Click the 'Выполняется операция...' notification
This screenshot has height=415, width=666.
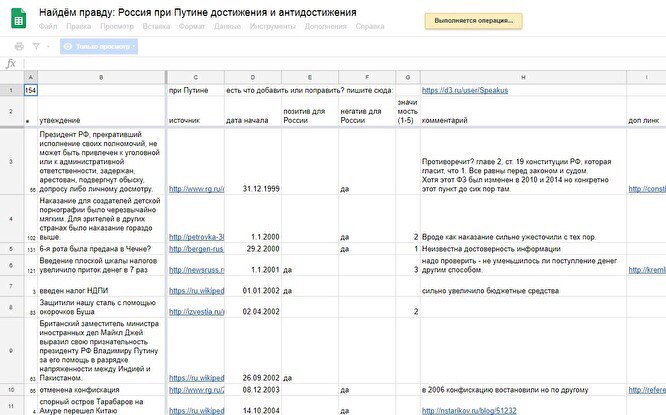click(x=474, y=21)
